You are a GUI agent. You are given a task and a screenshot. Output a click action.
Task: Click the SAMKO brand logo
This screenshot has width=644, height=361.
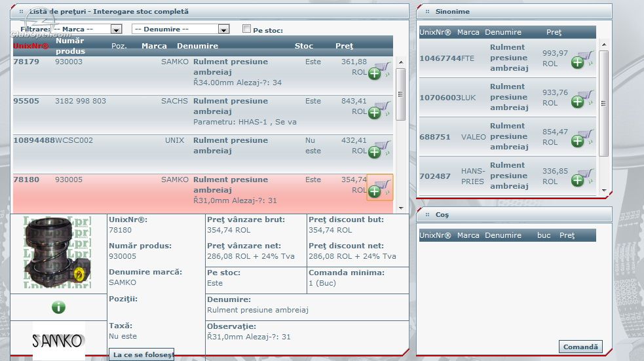[x=59, y=341]
